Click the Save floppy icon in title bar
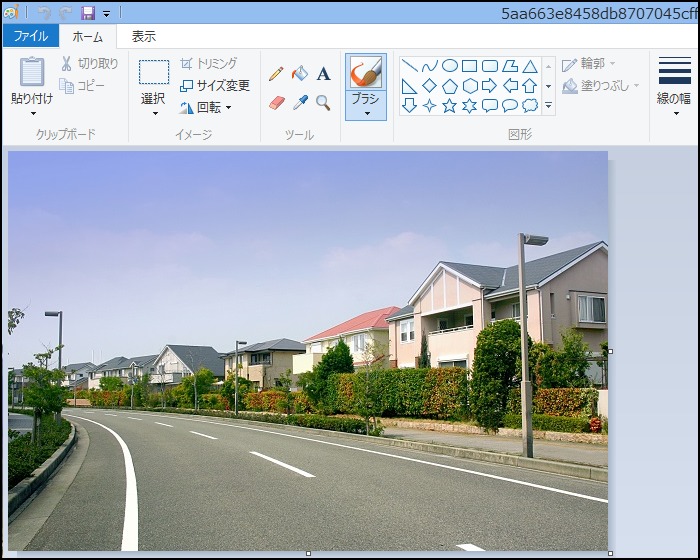Screen dimensions: 700x560 pyautogui.click(x=88, y=13)
